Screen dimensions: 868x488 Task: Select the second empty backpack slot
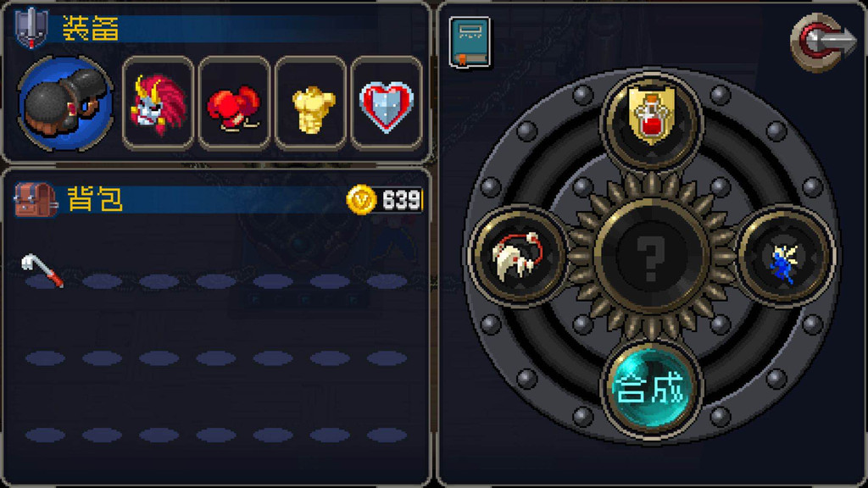pos(102,281)
